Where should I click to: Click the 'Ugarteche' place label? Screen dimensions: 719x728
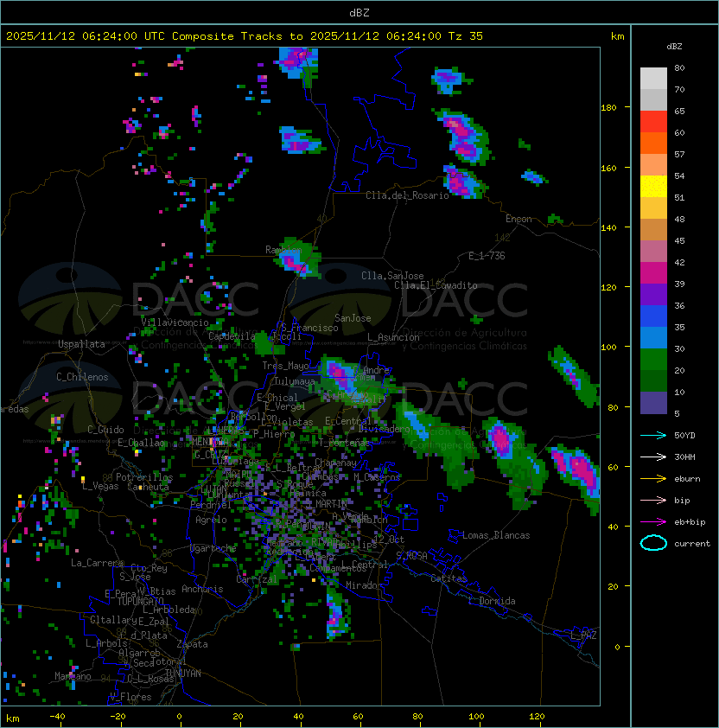coord(213,548)
